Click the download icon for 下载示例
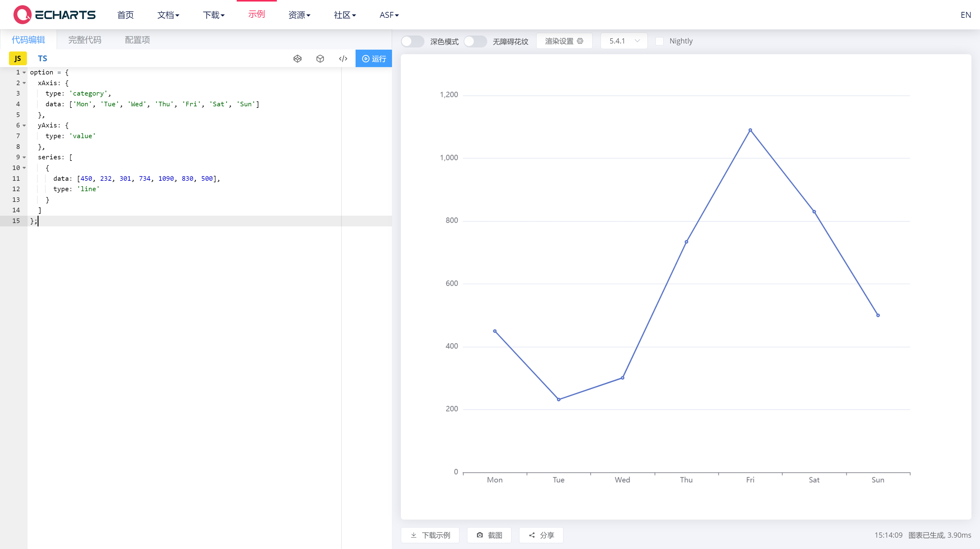980x549 pixels. click(413, 535)
